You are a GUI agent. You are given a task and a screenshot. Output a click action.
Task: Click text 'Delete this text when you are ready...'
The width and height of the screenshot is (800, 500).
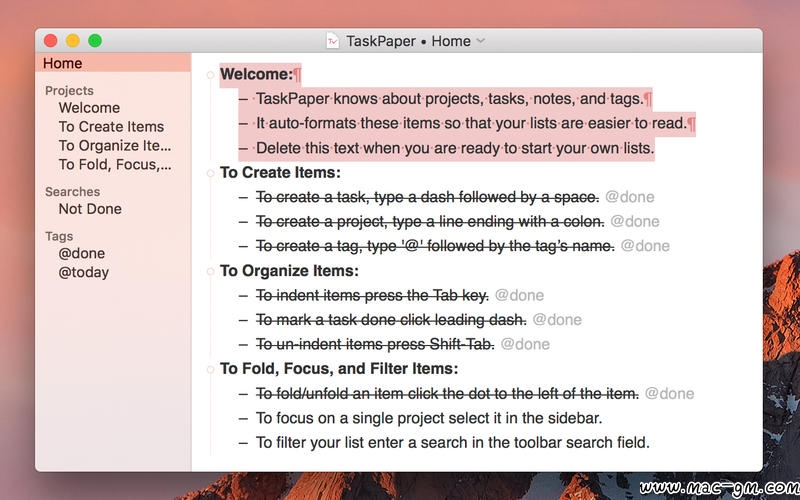455,148
